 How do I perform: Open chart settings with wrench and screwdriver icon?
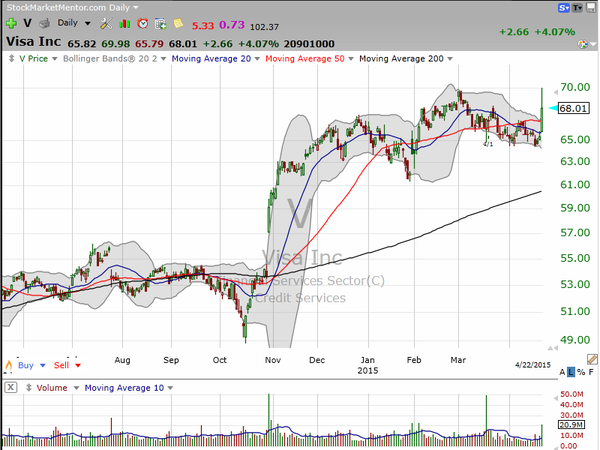pos(106,24)
